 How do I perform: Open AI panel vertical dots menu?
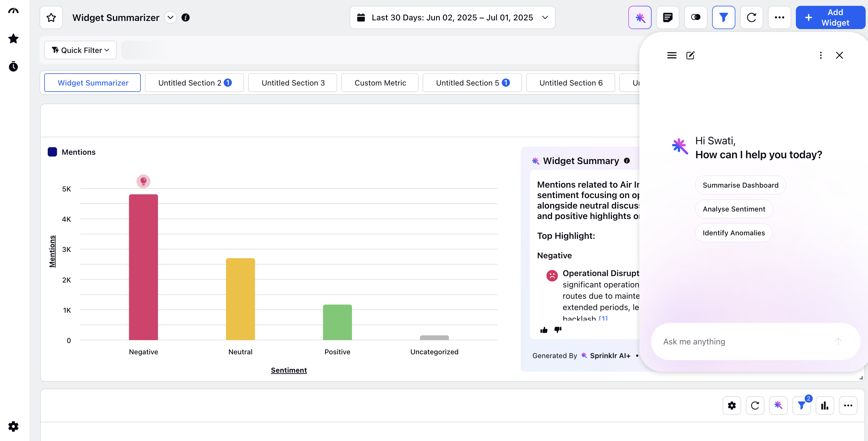[821, 55]
